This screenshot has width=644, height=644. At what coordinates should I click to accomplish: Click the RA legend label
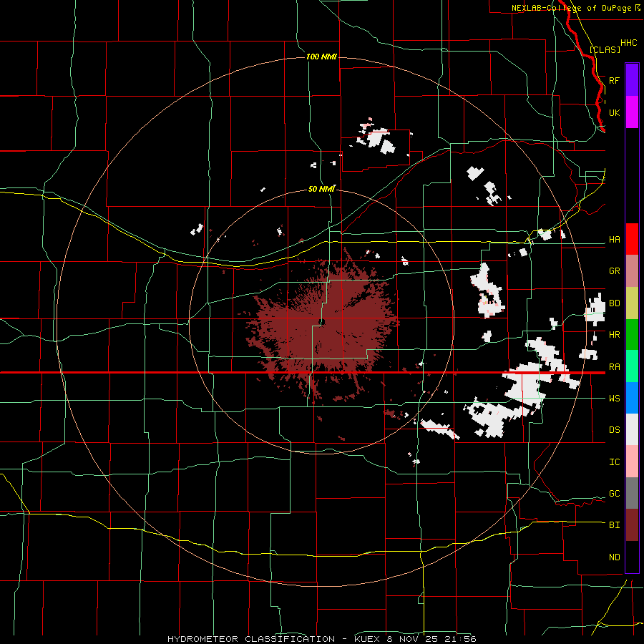pyautogui.click(x=614, y=367)
